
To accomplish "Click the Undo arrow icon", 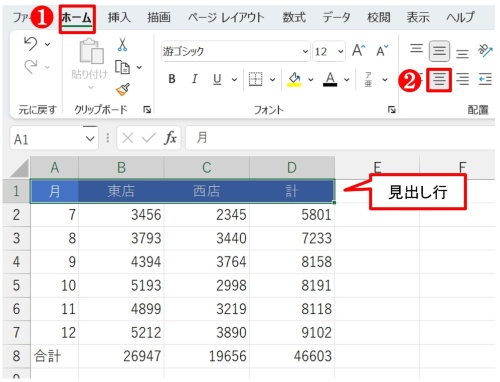I will pyautogui.click(x=30, y=44).
